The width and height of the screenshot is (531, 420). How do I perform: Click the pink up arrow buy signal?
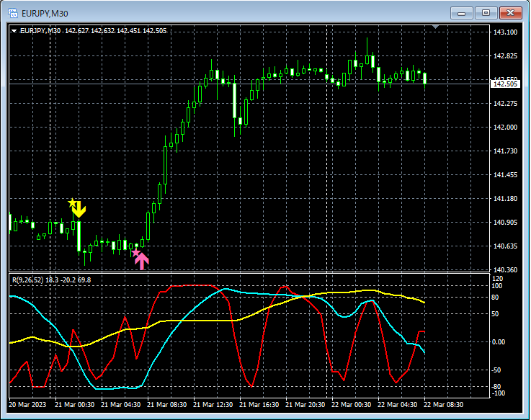(142, 261)
